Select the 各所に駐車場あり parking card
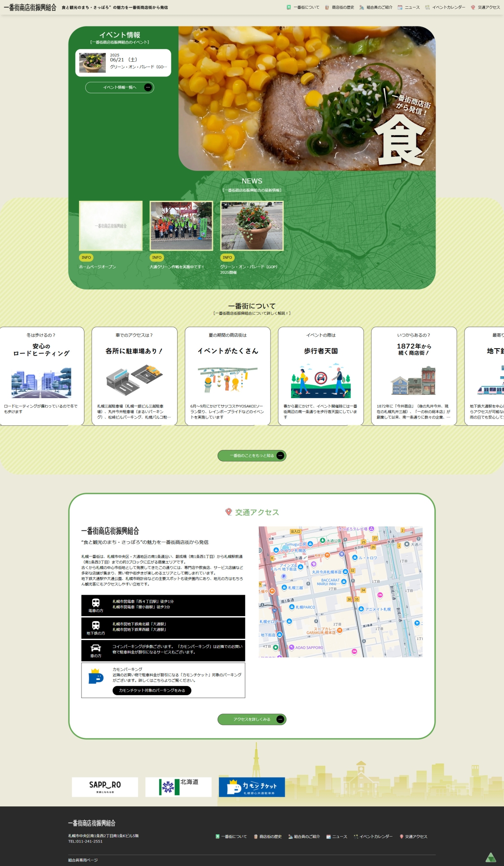 point(134,376)
